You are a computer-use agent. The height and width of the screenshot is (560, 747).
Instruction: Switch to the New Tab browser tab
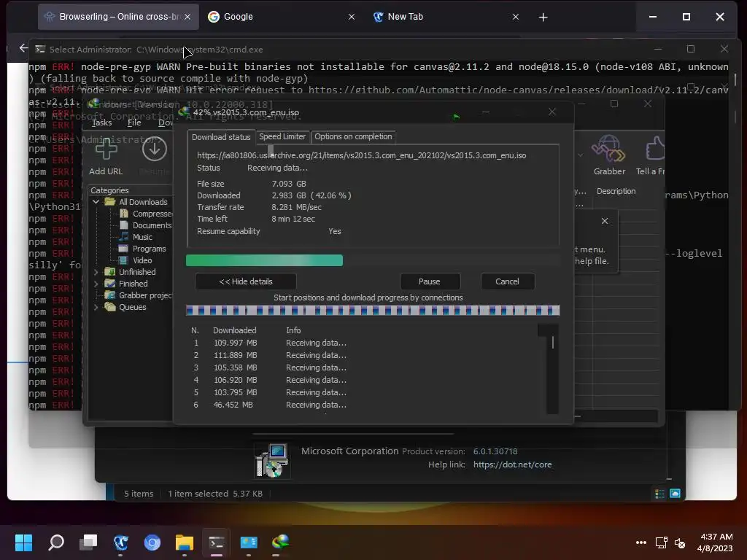[x=446, y=17]
